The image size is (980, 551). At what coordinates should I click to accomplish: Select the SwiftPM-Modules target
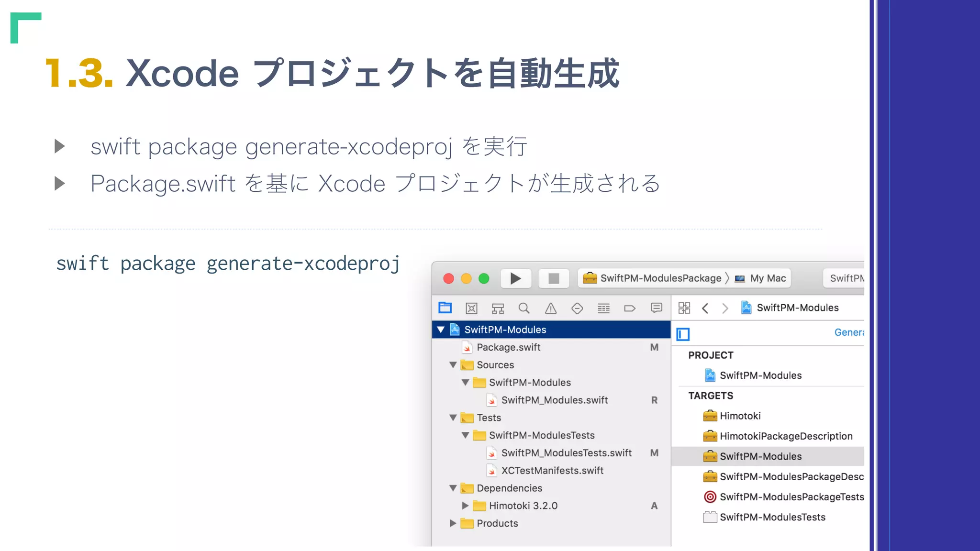[x=768, y=456]
